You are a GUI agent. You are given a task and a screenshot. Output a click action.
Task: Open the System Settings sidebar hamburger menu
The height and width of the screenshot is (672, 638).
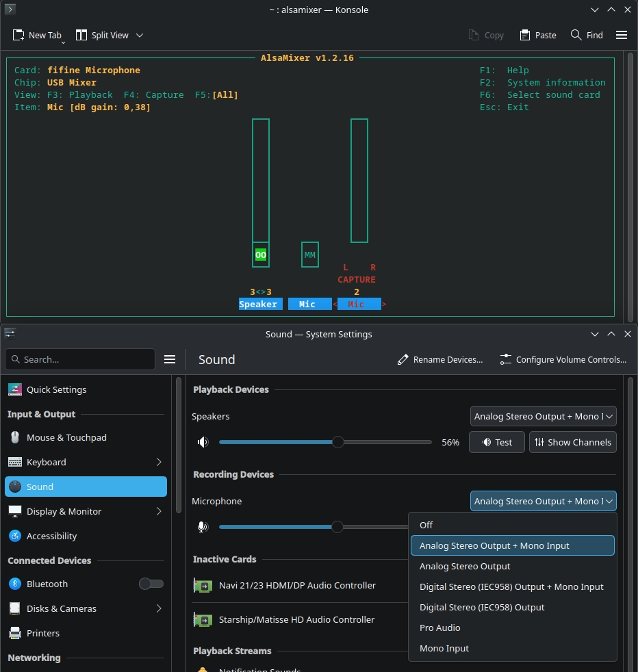[x=170, y=359]
